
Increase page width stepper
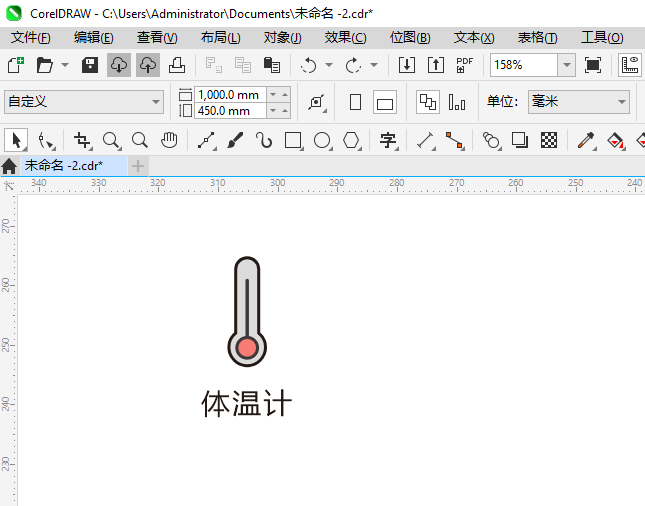coord(285,95)
